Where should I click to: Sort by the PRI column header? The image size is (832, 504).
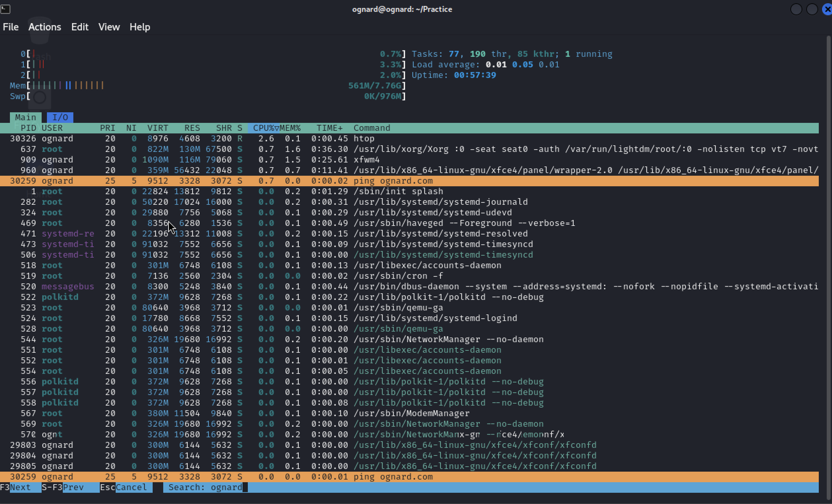tap(108, 128)
